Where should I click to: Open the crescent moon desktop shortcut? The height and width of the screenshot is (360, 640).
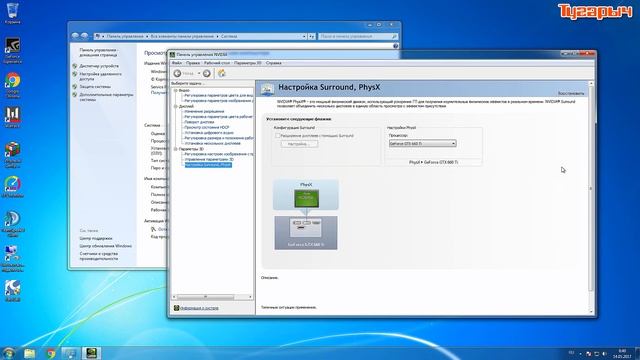click(13, 291)
